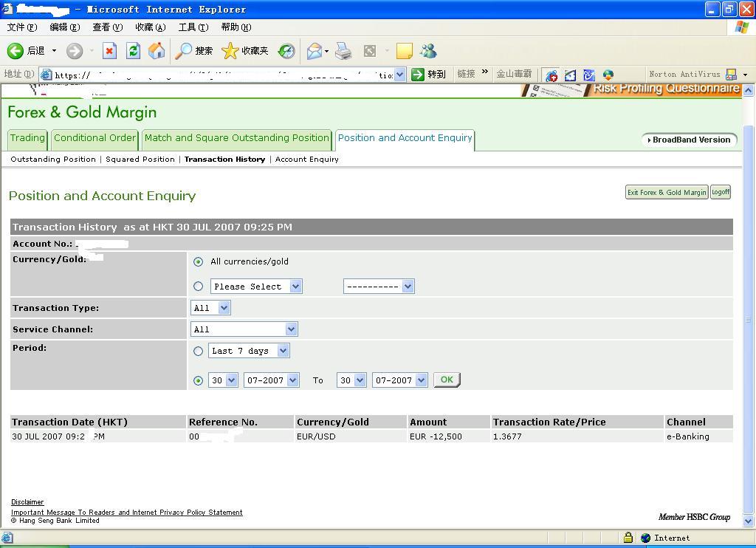
Task: Go to Squared Position sub-page
Action: click(x=140, y=160)
